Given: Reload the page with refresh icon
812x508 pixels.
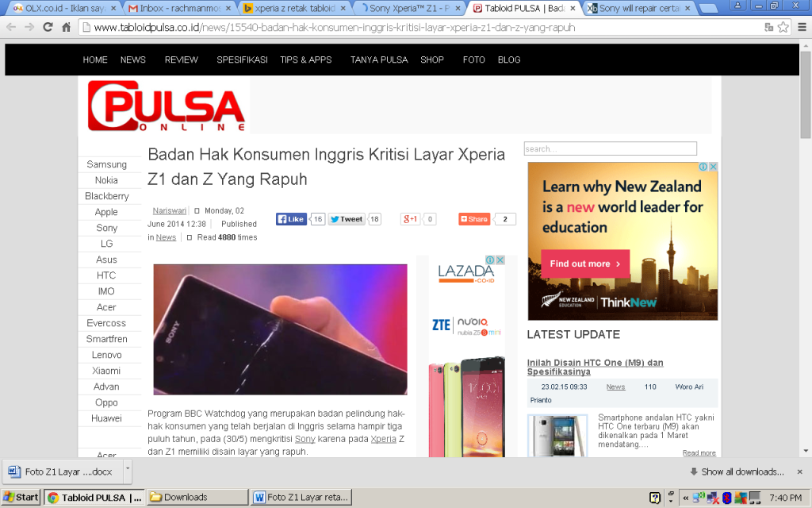Looking at the screenshot, I should [48, 27].
